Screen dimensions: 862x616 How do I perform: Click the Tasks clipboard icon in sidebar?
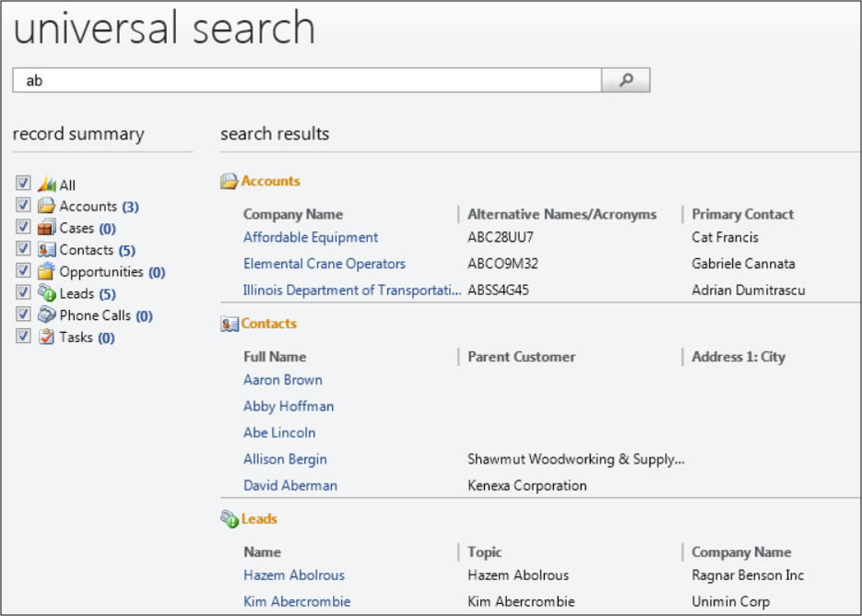click(47, 338)
